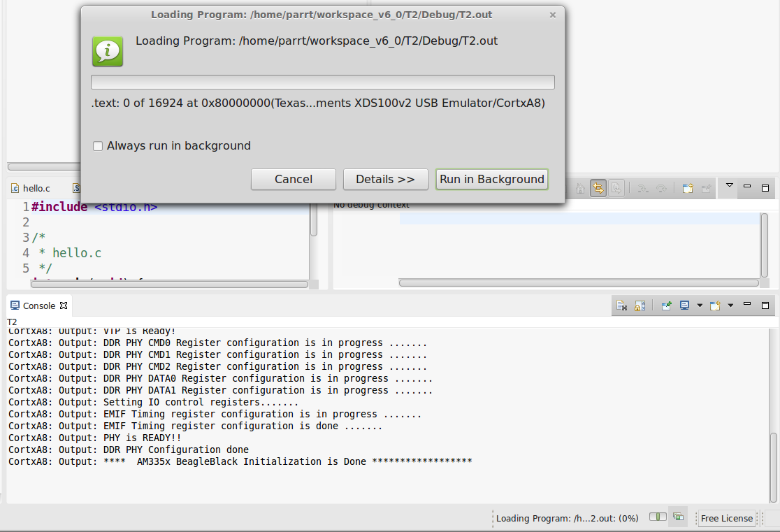Toggle Link with Active Debug Context arrows icon

point(598,189)
